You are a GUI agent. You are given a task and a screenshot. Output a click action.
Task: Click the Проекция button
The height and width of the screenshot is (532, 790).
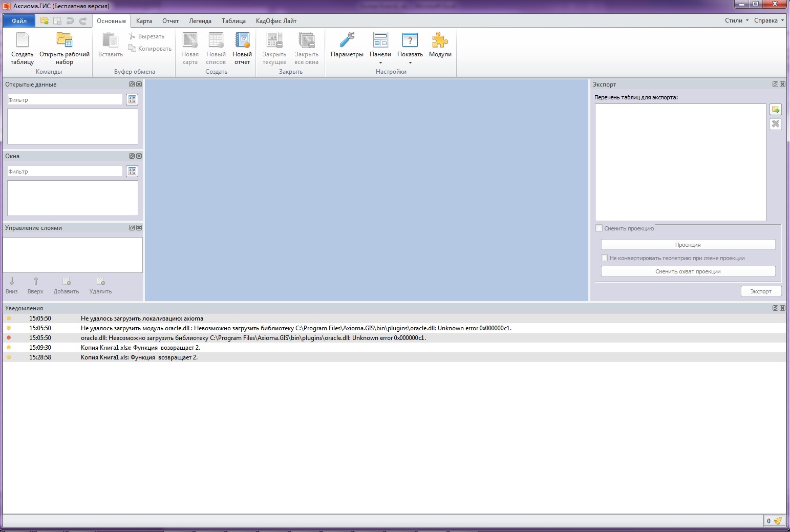coord(688,245)
